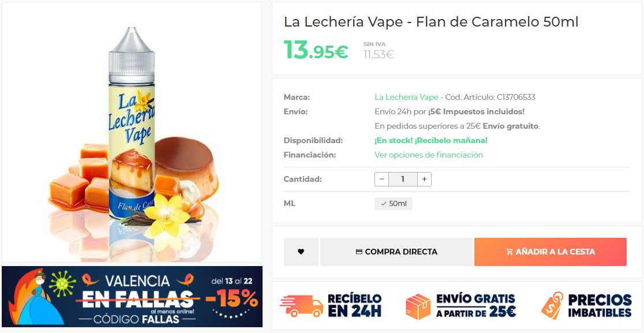Image resolution: width=644 pixels, height=333 pixels.
Task: Click AÑADIR A LA CESTA button
Action: point(551,252)
